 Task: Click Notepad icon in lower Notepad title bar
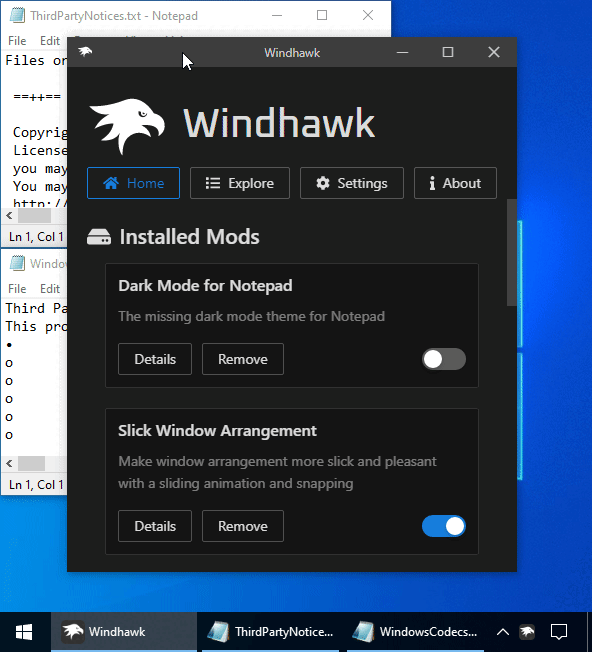(x=17, y=263)
